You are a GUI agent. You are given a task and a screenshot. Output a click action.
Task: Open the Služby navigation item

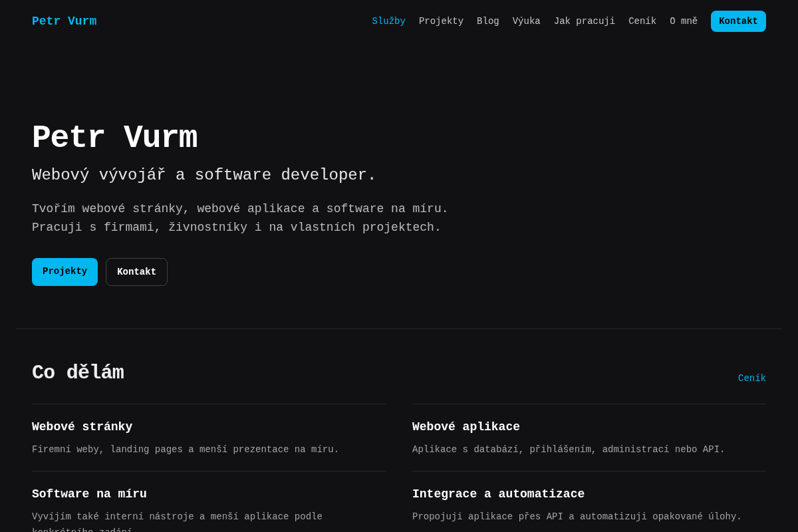point(388,21)
